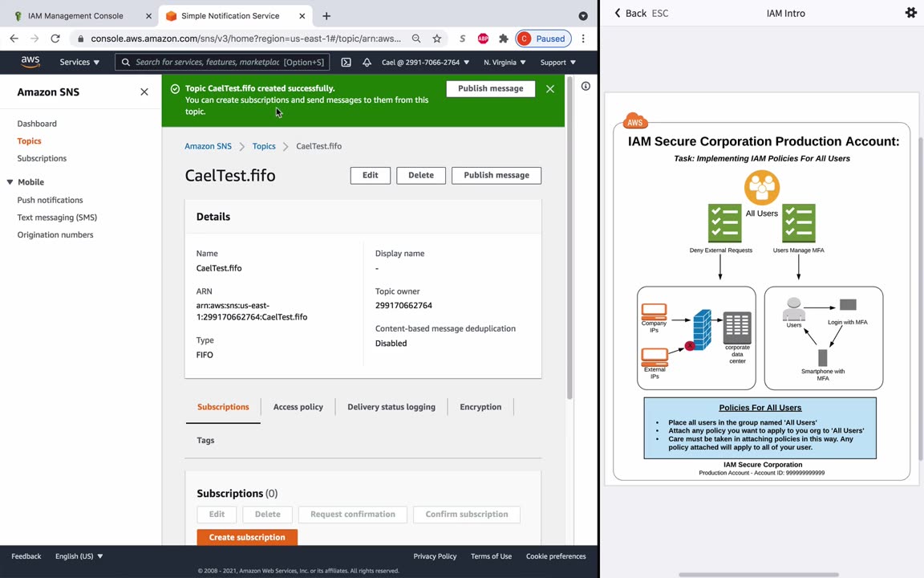
Task: Click the AWS console search field
Action: pyautogui.click(x=229, y=63)
